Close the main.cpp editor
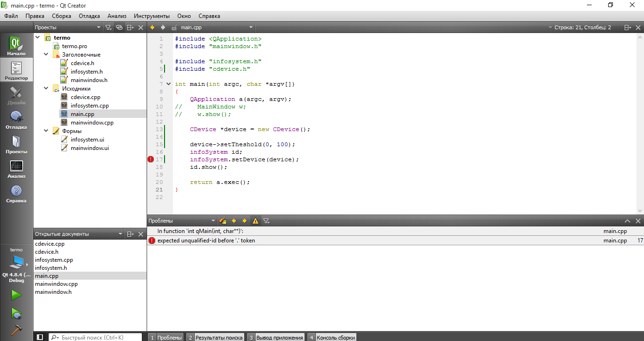 coord(638,27)
